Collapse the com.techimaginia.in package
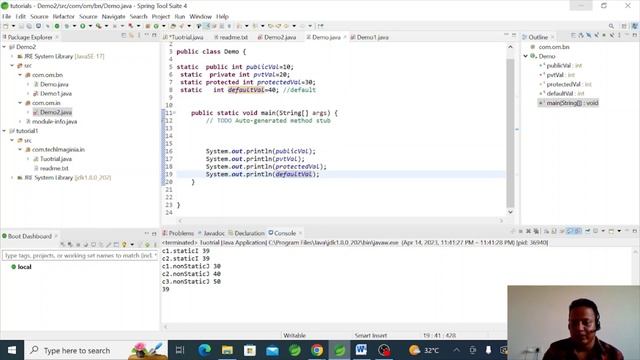Viewport: 640px width, 360px height. coord(20,150)
